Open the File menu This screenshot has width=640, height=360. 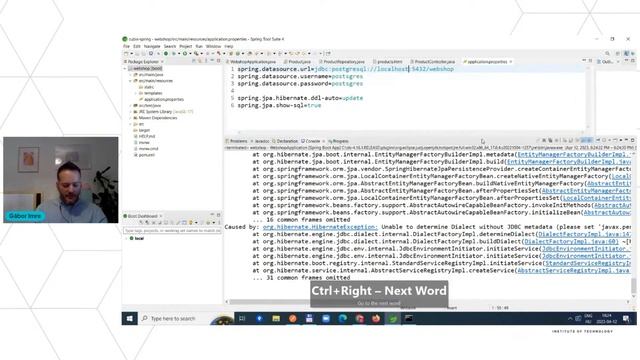pyautogui.click(x=126, y=47)
